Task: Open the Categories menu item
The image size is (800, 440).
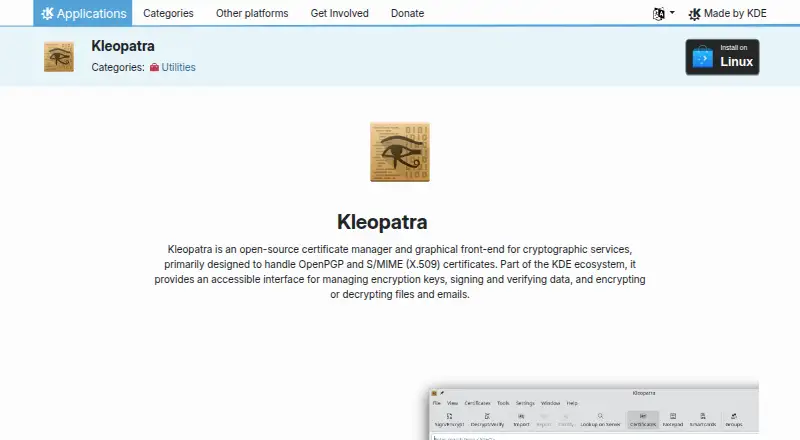Action: 168,13
